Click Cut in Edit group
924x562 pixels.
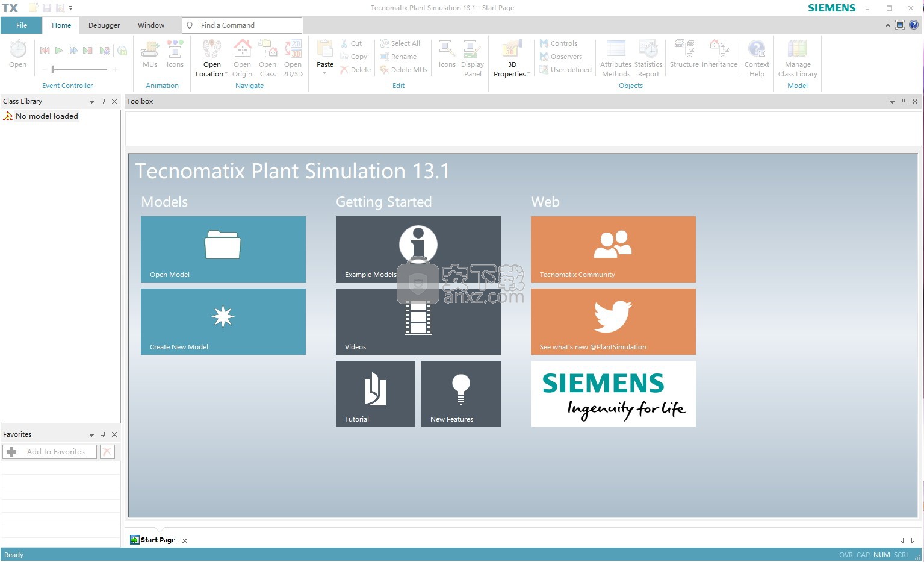click(x=351, y=43)
